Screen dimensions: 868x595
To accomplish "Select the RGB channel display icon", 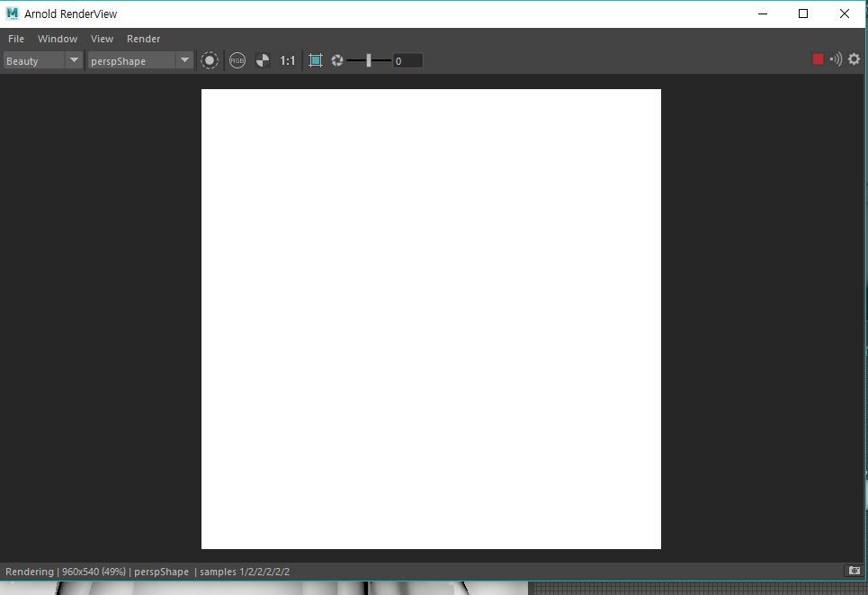I will point(237,60).
